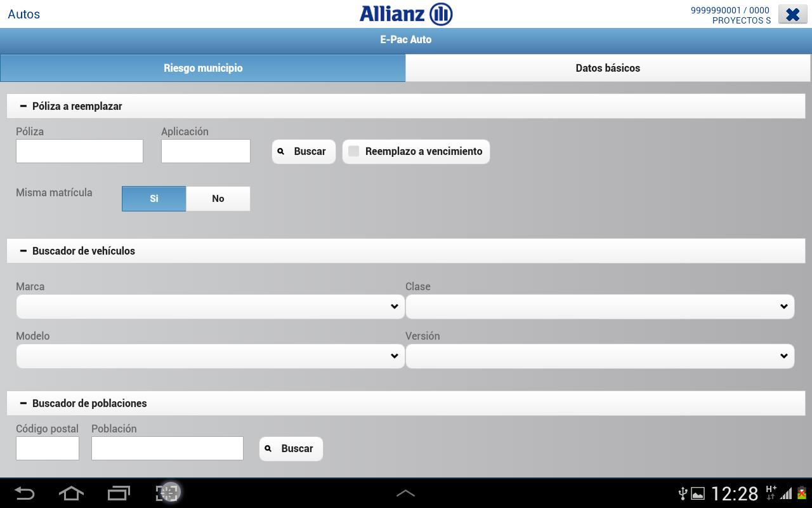Viewport: 812px width, 508px height.
Task: Click the Allianz logo in the header
Action: tap(405, 12)
